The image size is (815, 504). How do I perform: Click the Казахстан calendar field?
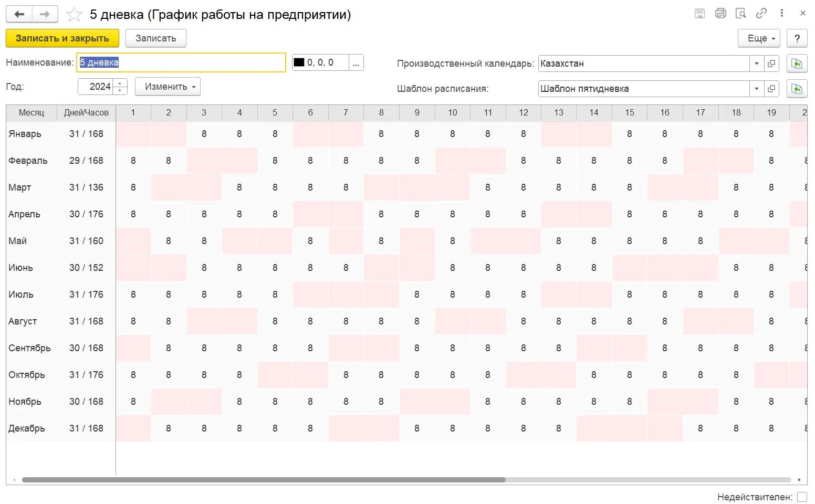click(644, 64)
